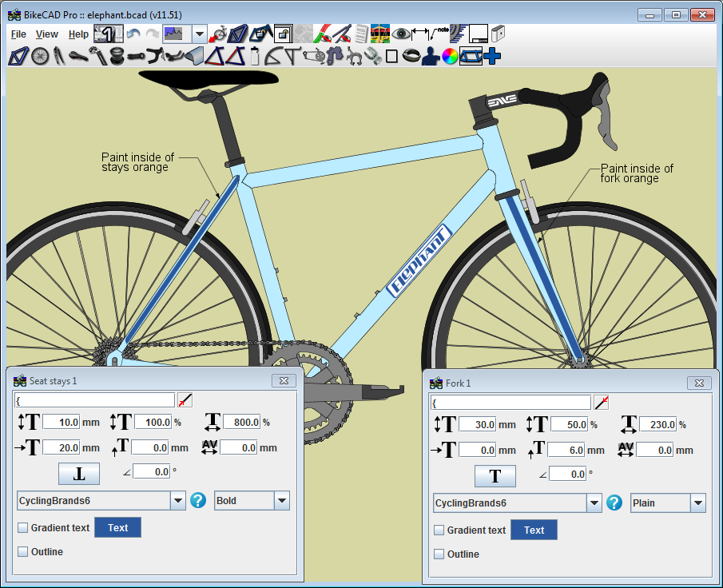The width and height of the screenshot is (723, 588).
Task: Open the View menu
Action: pos(47,34)
